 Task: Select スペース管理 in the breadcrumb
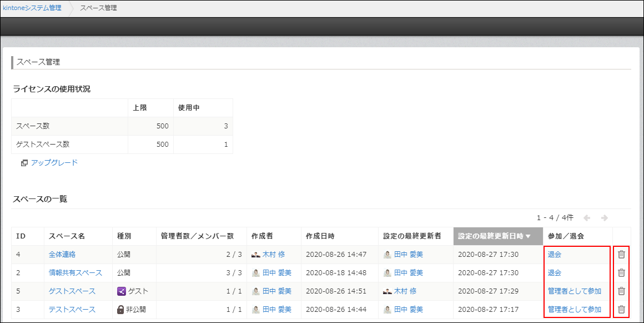click(x=98, y=8)
